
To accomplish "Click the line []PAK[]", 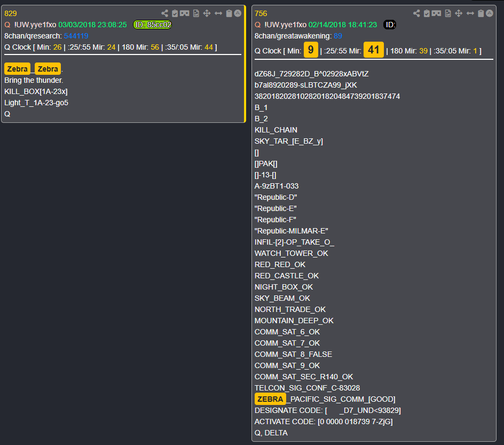I will (x=266, y=163).
